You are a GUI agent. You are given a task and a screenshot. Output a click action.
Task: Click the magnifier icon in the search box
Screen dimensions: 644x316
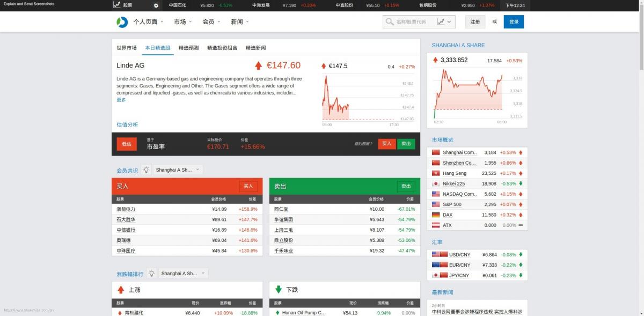pyautogui.click(x=390, y=22)
